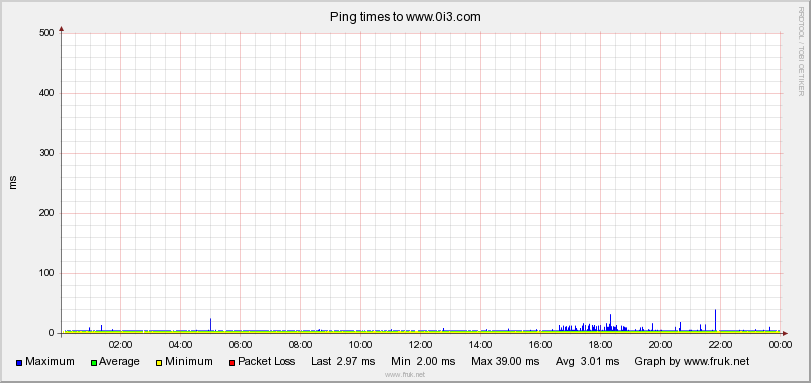Click the 'Graph by www.fruk.net' text

click(692, 361)
